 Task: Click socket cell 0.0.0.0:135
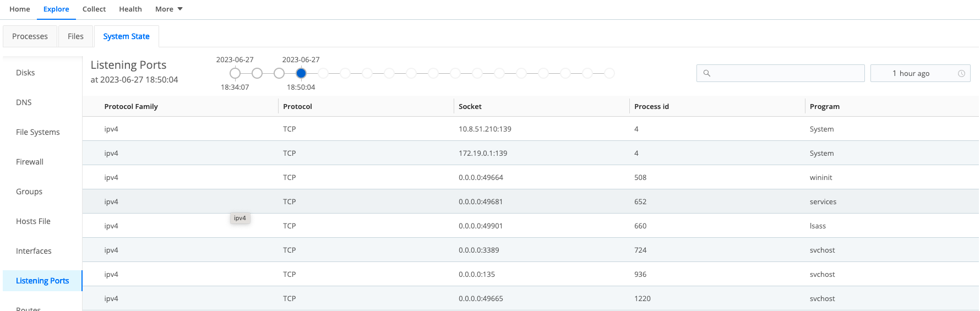click(477, 274)
